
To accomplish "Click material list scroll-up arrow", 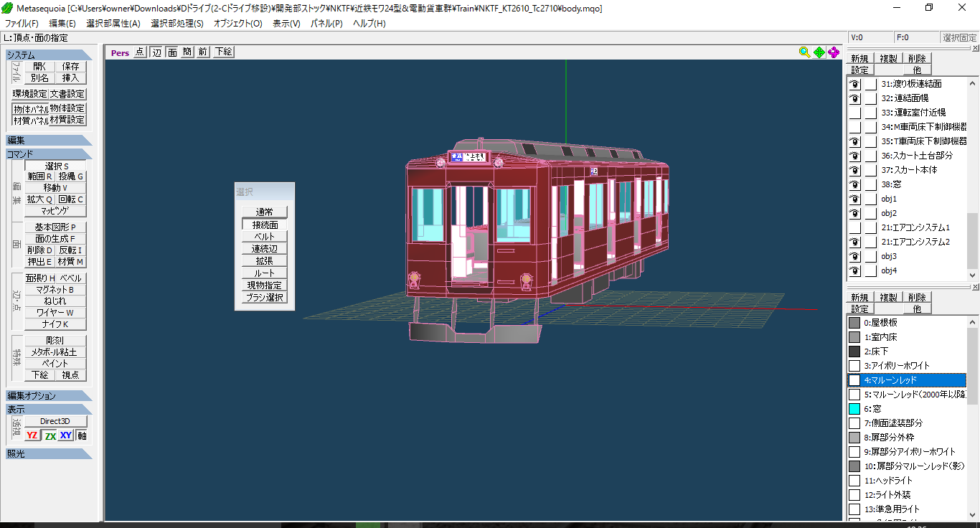I will tap(973, 321).
